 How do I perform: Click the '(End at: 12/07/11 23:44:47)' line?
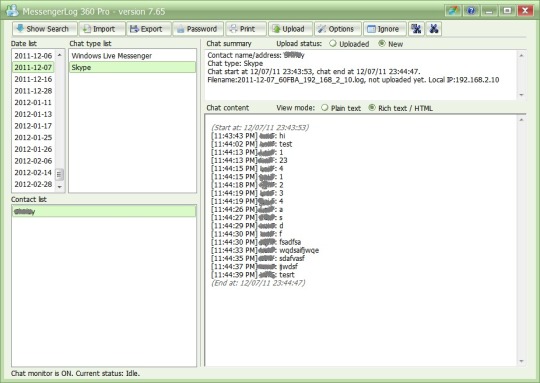[258, 283]
